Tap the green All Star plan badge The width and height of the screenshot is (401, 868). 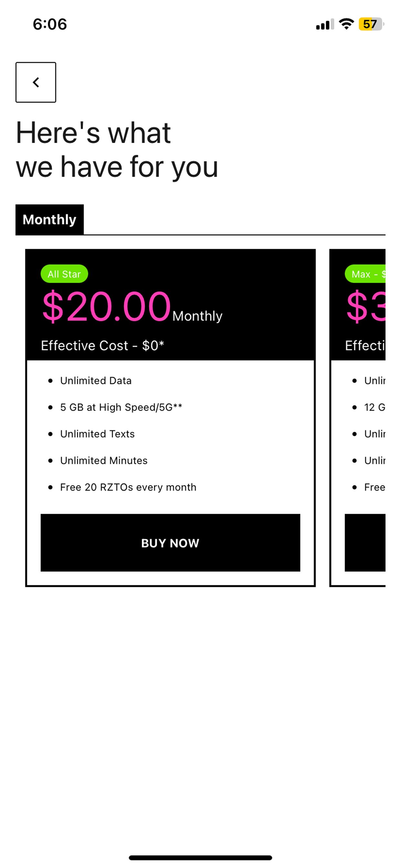[x=64, y=274]
